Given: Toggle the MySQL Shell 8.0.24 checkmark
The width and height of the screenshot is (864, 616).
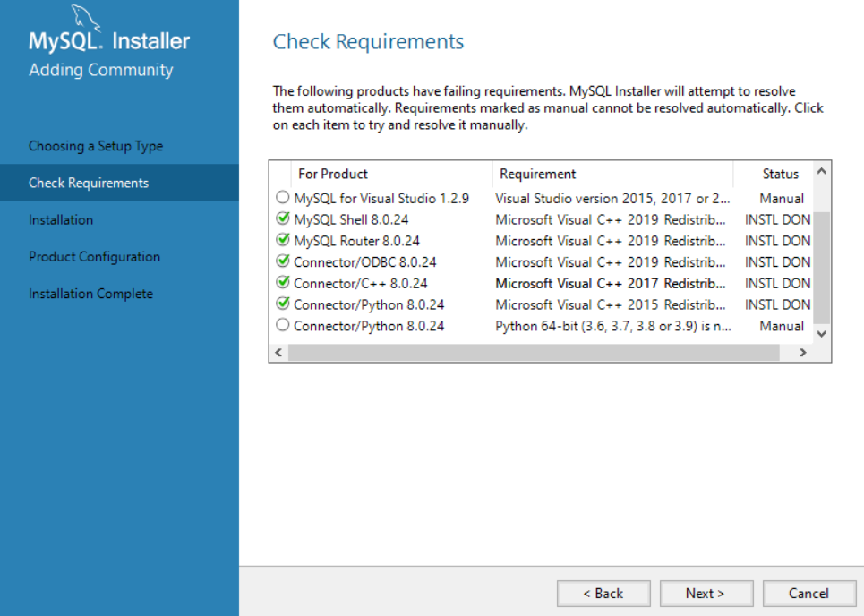Looking at the screenshot, I should point(283,218).
